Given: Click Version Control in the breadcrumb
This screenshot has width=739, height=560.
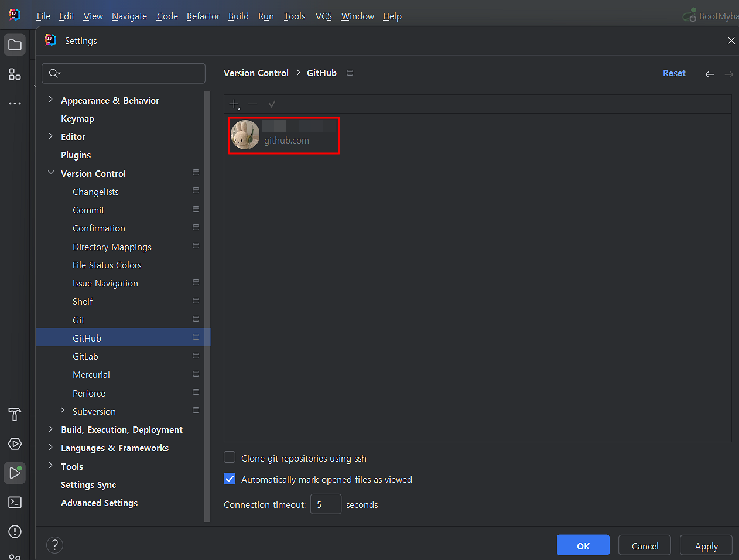Looking at the screenshot, I should [256, 73].
